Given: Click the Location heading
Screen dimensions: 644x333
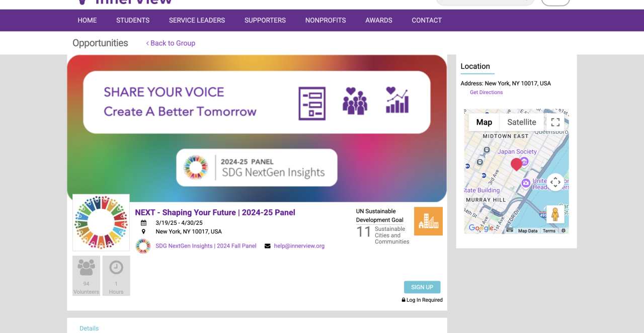Looking at the screenshot, I should [x=475, y=66].
